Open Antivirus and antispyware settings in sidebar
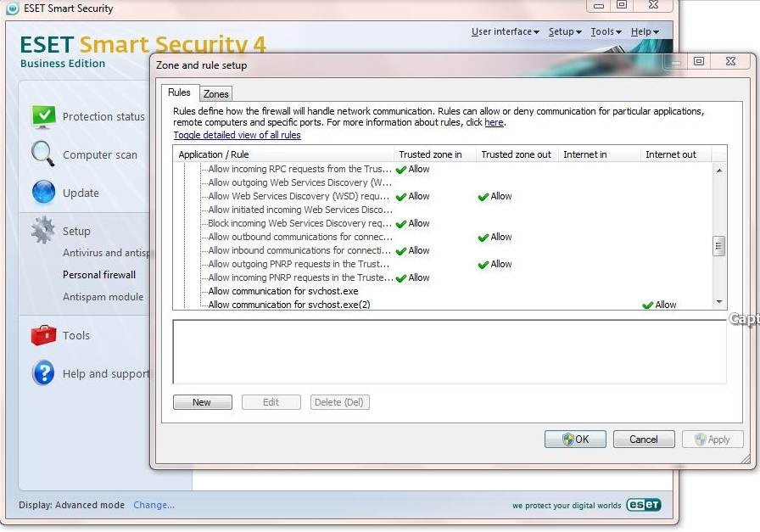 coord(106,253)
